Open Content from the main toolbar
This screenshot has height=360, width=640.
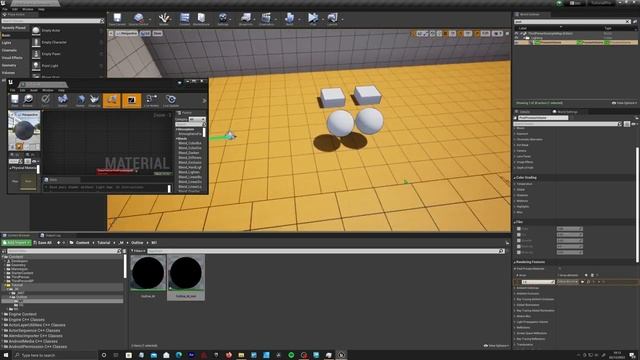click(x=184, y=19)
